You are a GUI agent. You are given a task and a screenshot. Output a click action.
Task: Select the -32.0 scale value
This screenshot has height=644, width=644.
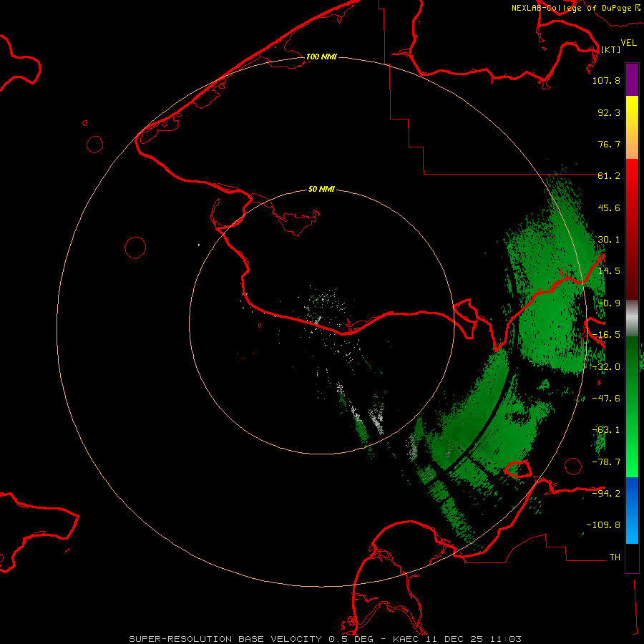tap(606, 367)
